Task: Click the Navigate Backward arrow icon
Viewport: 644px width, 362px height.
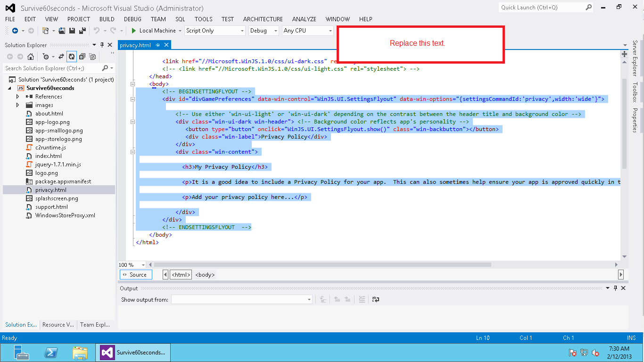Action: tap(15, 31)
